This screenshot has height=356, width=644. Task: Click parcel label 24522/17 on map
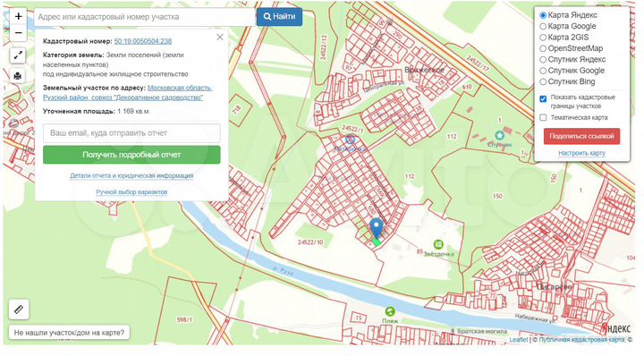click(478, 64)
